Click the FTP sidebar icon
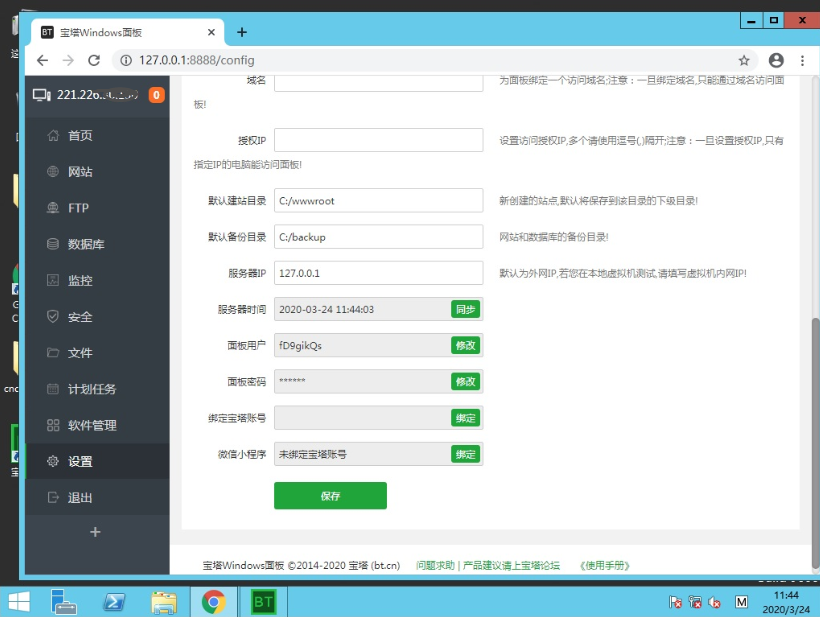 pyautogui.click(x=53, y=208)
